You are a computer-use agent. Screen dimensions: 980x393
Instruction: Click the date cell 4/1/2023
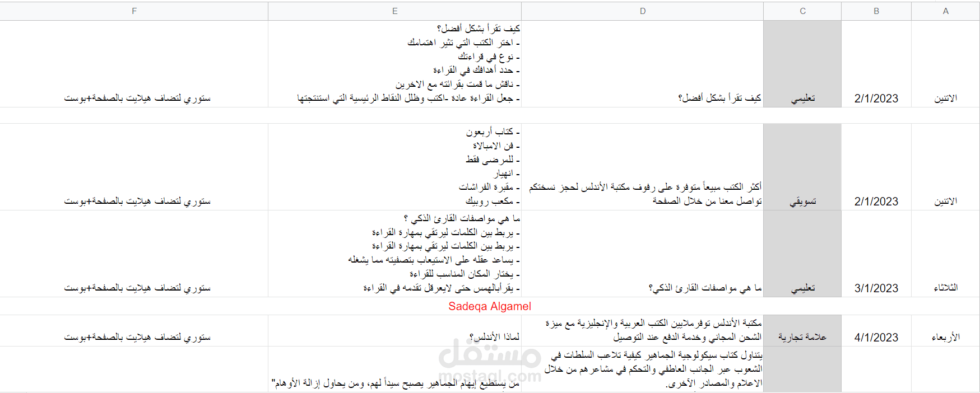(x=876, y=331)
